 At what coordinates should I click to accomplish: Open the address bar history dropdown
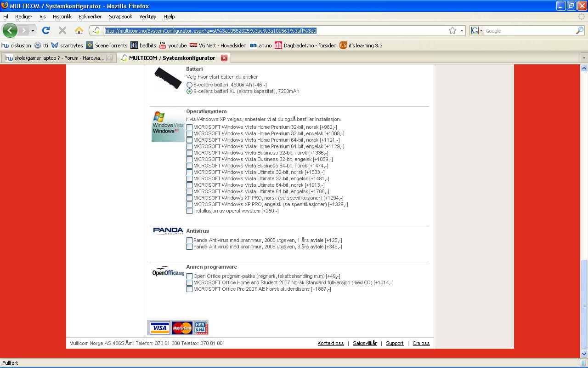[462, 30]
